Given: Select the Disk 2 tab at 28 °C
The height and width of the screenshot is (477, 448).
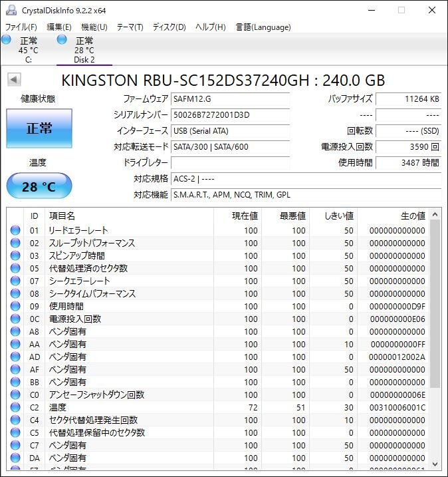Looking at the screenshot, I should tap(84, 49).
